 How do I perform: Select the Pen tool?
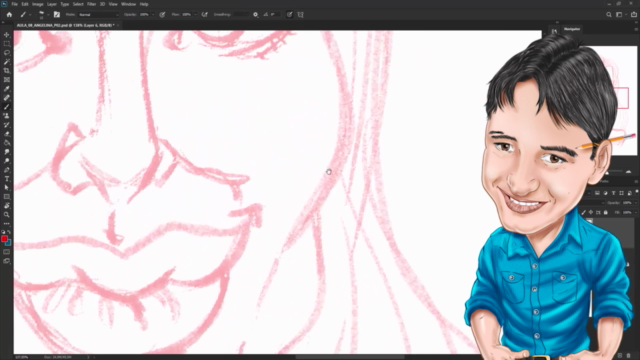(7, 169)
